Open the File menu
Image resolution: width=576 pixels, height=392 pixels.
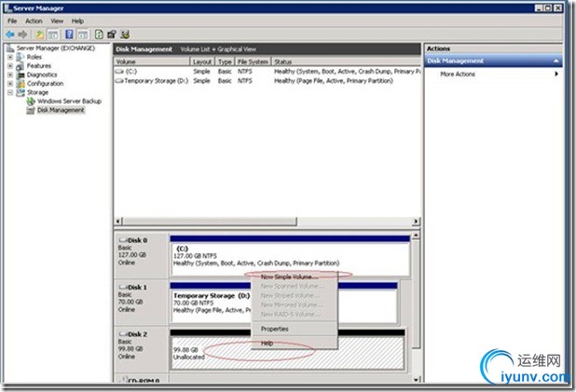click(x=12, y=20)
